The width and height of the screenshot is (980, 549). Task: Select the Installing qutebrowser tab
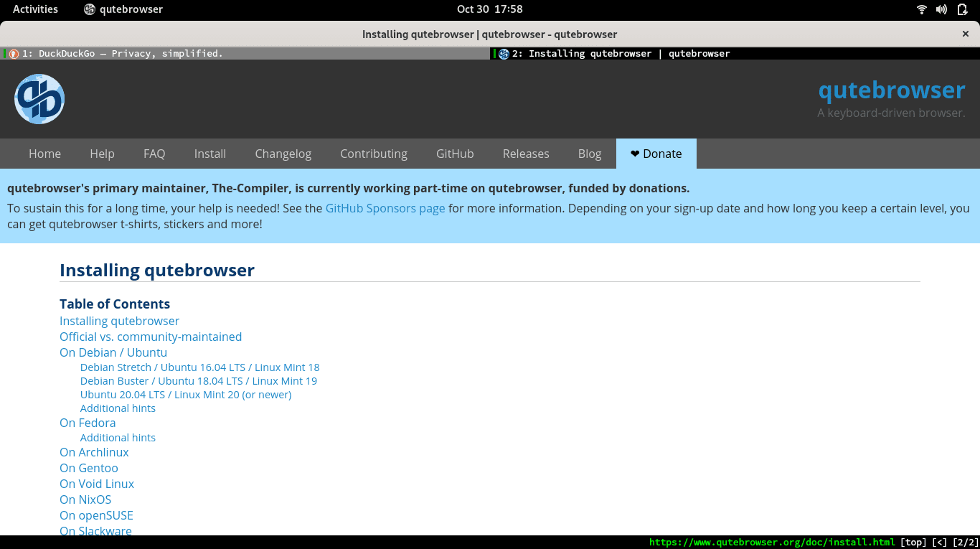(x=735, y=54)
